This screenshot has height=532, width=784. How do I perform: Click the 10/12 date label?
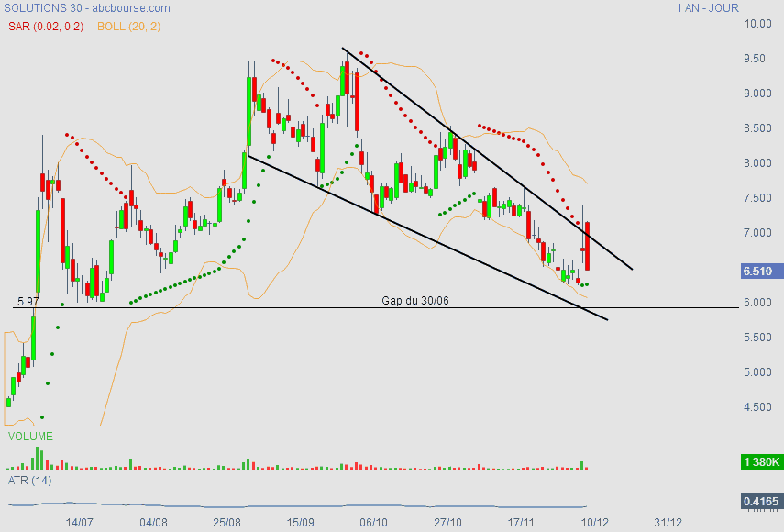click(594, 523)
